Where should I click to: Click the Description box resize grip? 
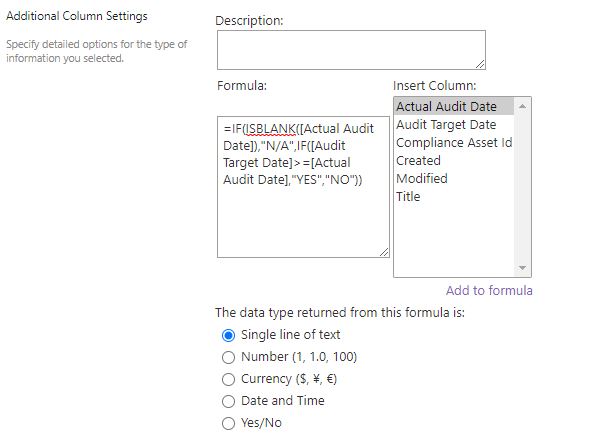pyautogui.click(x=480, y=64)
